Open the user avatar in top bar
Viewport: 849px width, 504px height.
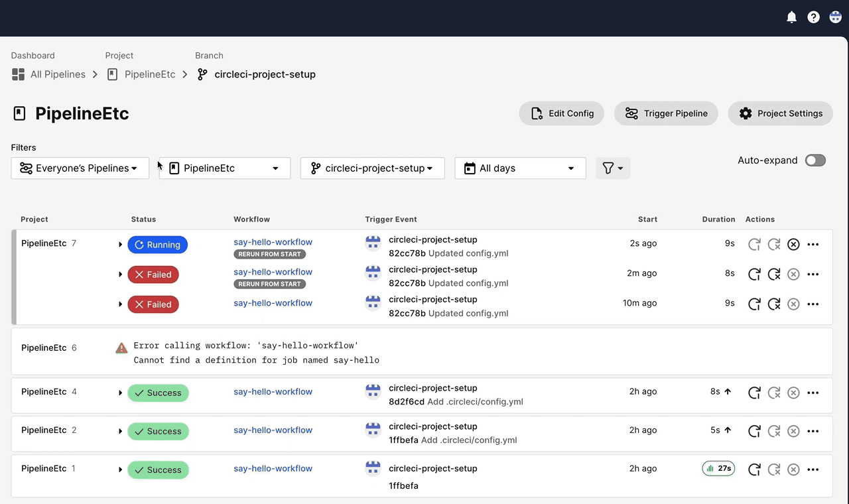click(836, 17)
